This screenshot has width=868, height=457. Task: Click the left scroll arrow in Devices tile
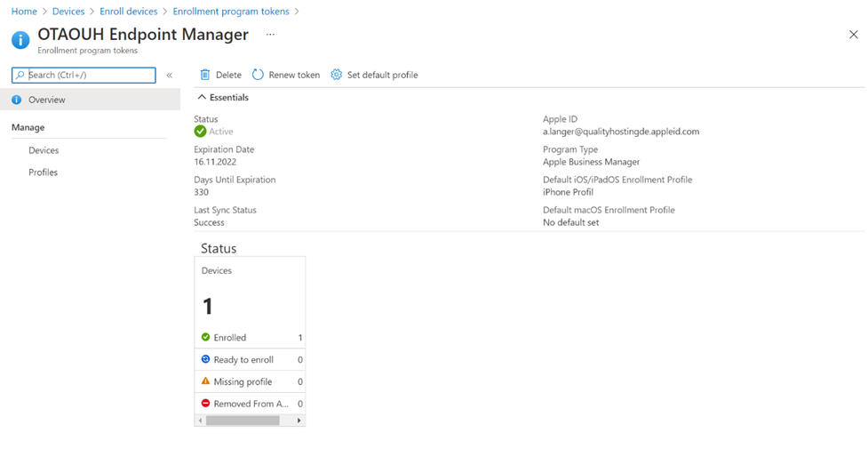[x=201, y=421]
